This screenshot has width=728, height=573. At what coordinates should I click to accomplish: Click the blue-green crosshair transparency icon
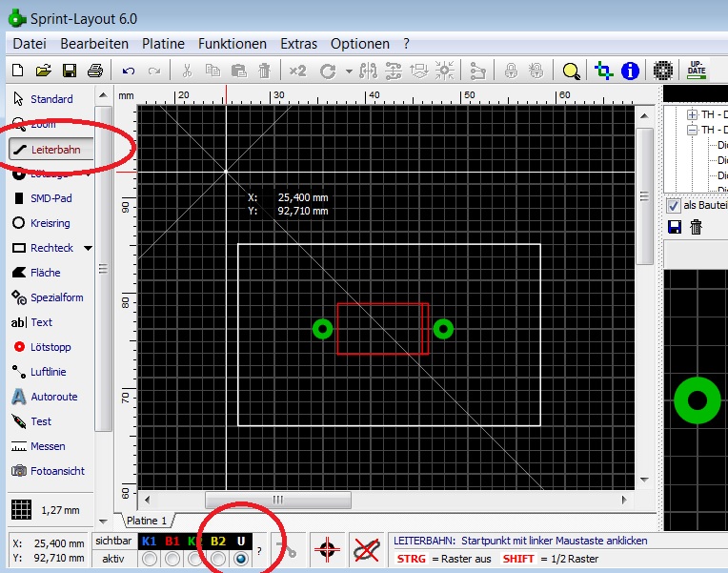click(603, 71)
